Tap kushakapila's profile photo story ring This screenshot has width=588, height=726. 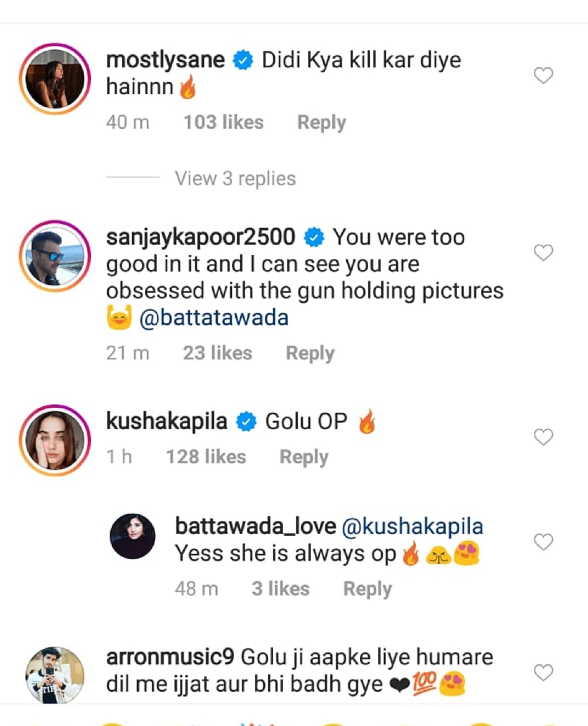55,440
